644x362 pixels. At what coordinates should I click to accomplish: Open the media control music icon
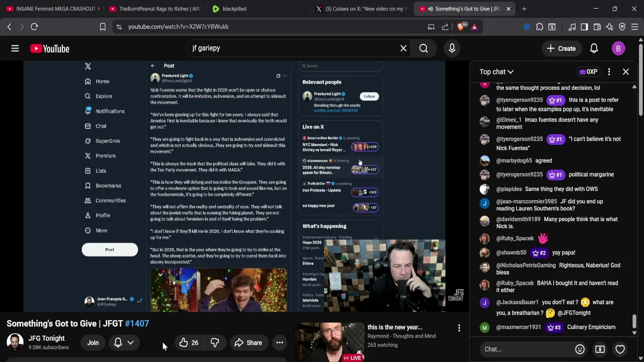pos(572,27)
